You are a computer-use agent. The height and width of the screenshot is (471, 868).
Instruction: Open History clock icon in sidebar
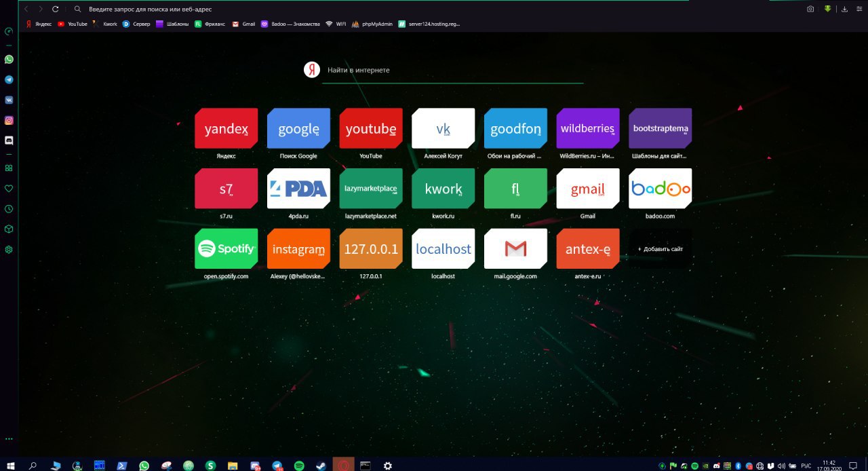9,209
